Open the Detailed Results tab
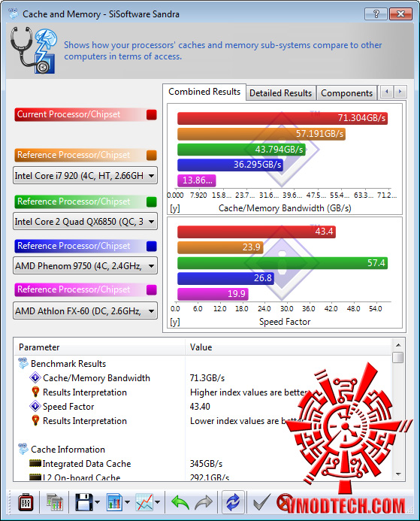The image size is (420, 521). [280, 93]
